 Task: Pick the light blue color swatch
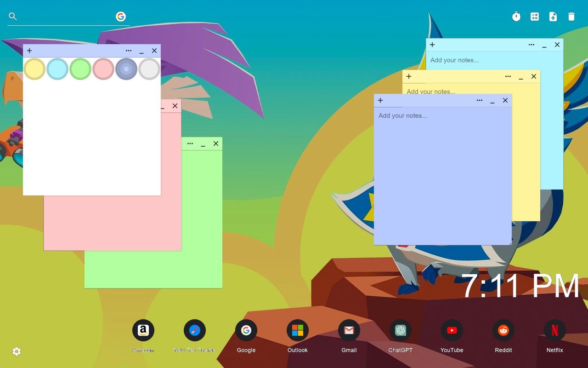57,69
